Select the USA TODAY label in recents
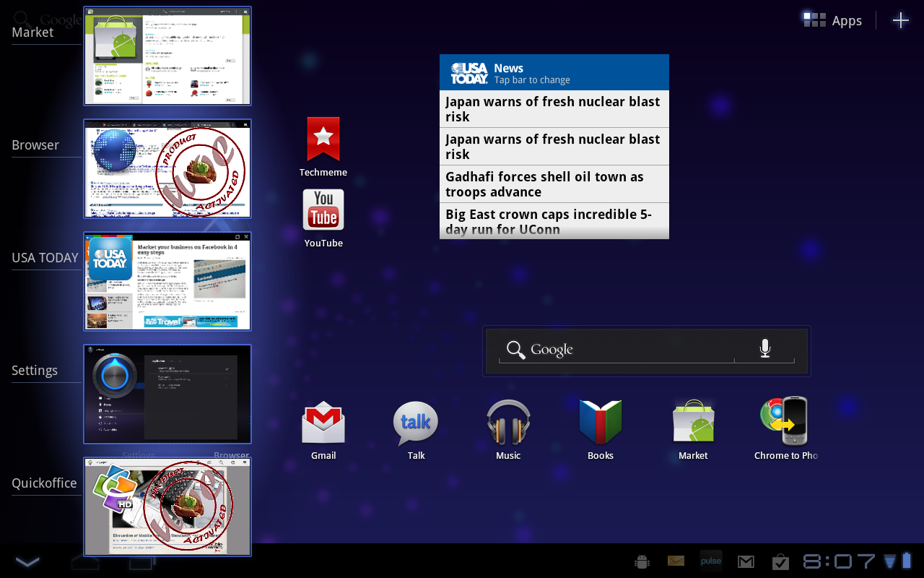Screen dimensions: 924x578 pos(45,258)
